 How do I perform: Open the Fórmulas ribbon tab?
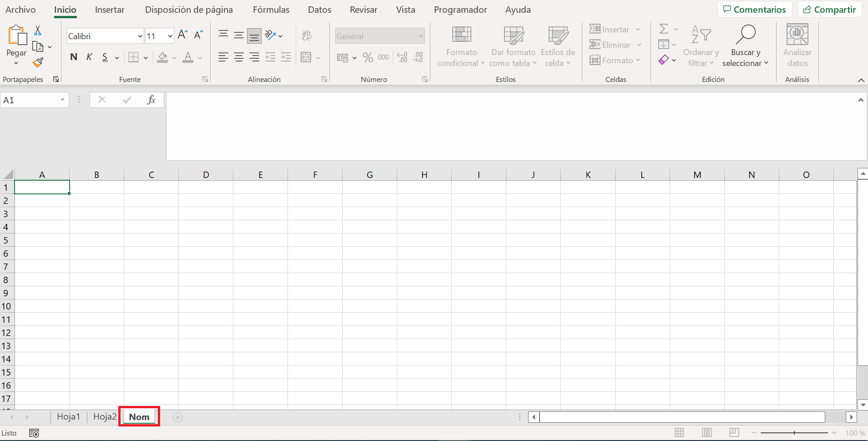coord(271,10)
